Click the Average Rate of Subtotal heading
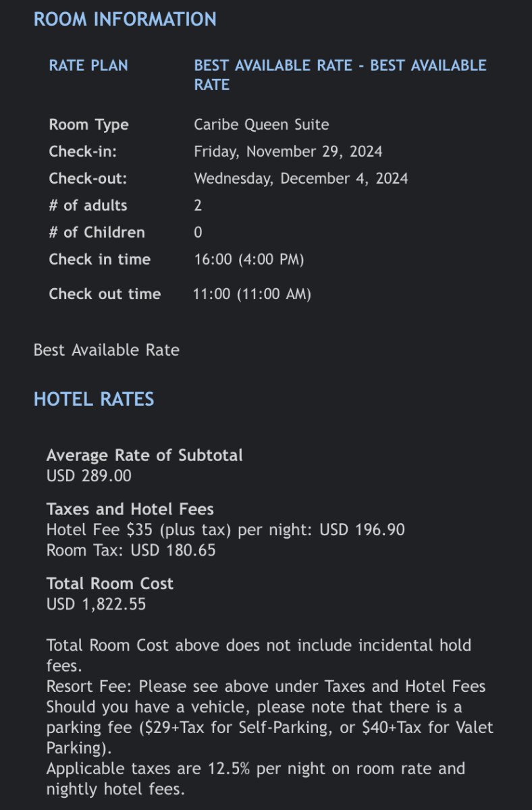This screenshot has height=810, width=532. pyautogui.click(x=144, y=456)
